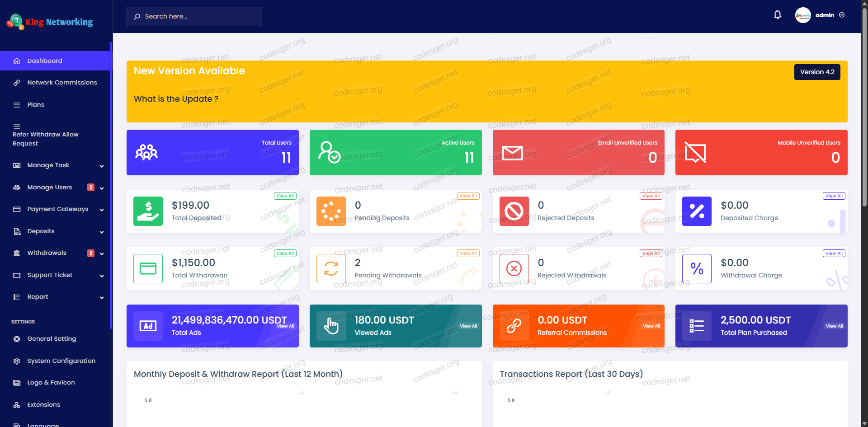Click the Rejected Deposits ban icon
Viewport: 868px width, 427px height.
(514, 211)
